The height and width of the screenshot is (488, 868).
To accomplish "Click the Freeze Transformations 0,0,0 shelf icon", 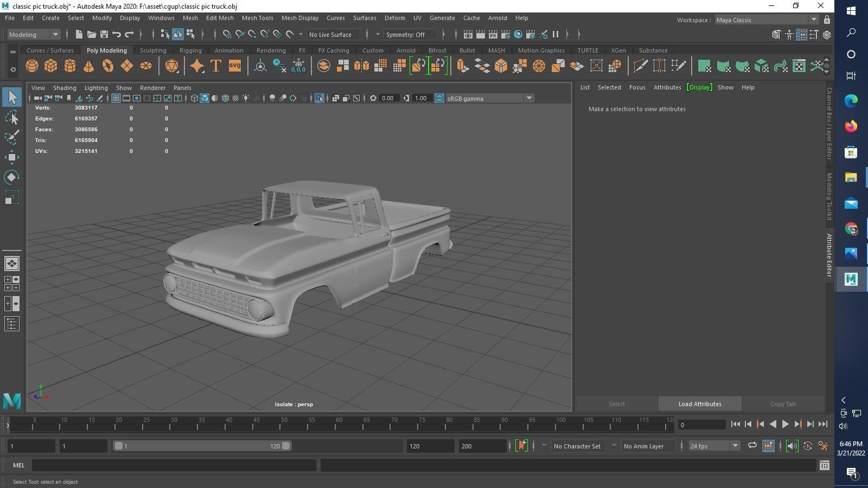I will [x=298, y=66].
